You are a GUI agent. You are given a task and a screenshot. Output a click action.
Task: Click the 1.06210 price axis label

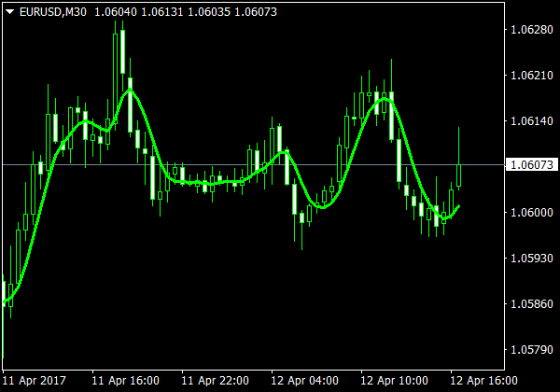click(x=532, y=76)
